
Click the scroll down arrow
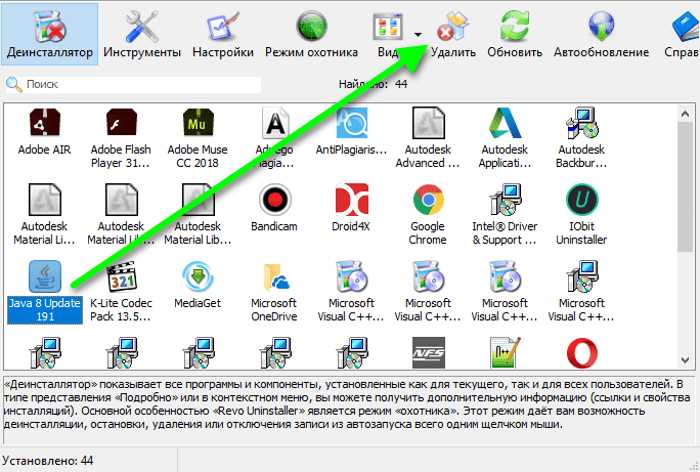[685, 359]
